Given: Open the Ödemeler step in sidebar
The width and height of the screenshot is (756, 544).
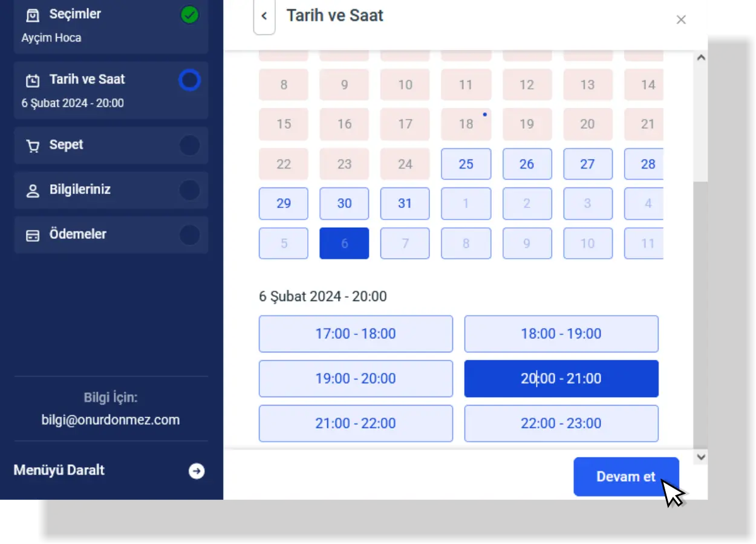Looking at the screenshot, I should (x=77, y=235).
